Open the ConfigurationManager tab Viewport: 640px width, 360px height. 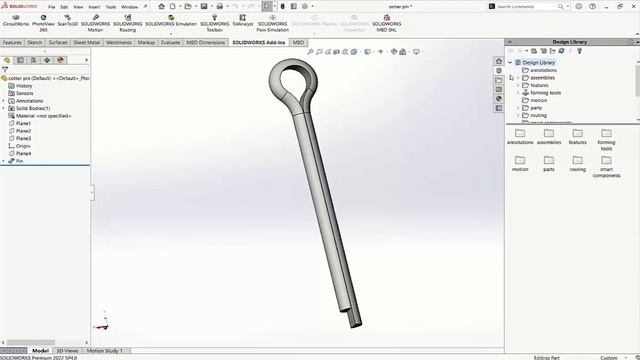point(34,60)
